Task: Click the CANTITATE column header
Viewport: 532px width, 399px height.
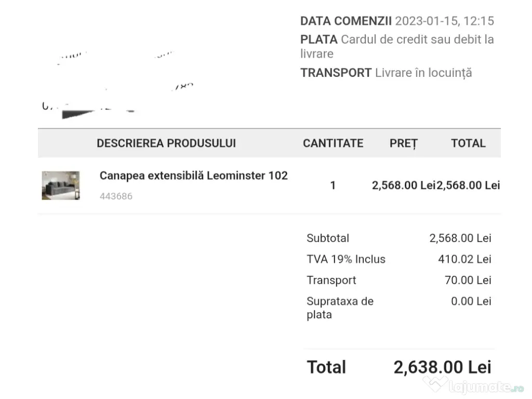Action: pos(333,143)
